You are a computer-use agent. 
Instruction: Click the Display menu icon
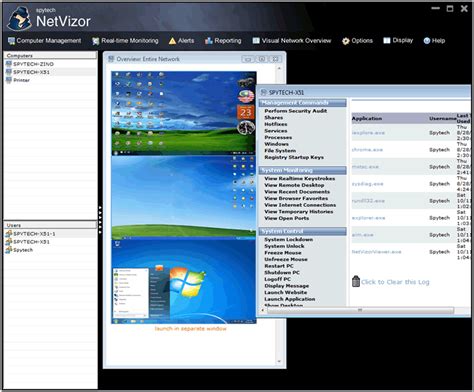click(387, 40)
